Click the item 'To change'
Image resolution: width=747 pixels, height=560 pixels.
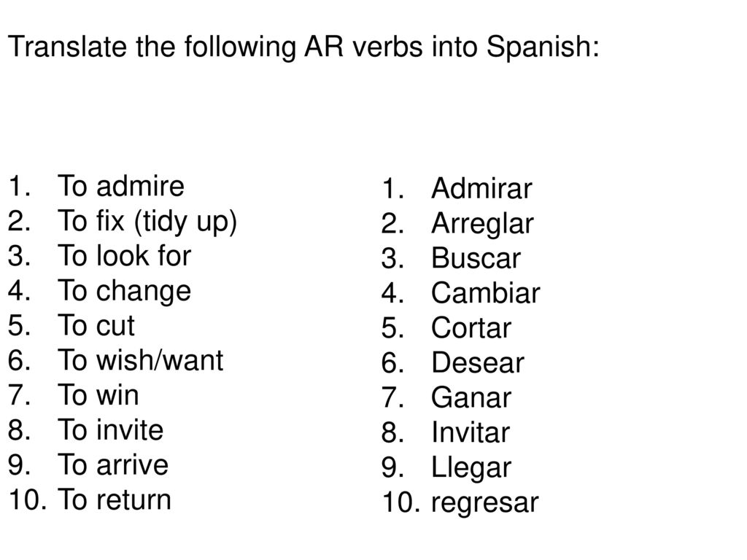[124, 292]
